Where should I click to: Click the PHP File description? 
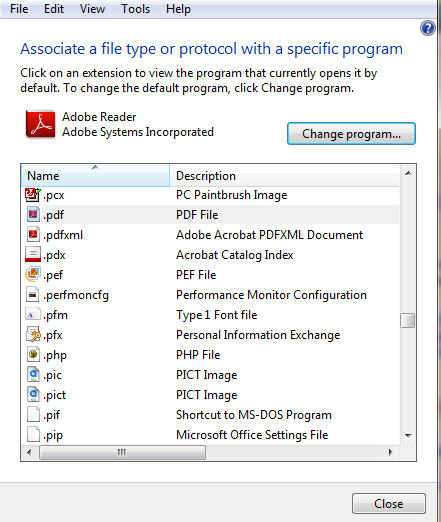pos(198,355)
